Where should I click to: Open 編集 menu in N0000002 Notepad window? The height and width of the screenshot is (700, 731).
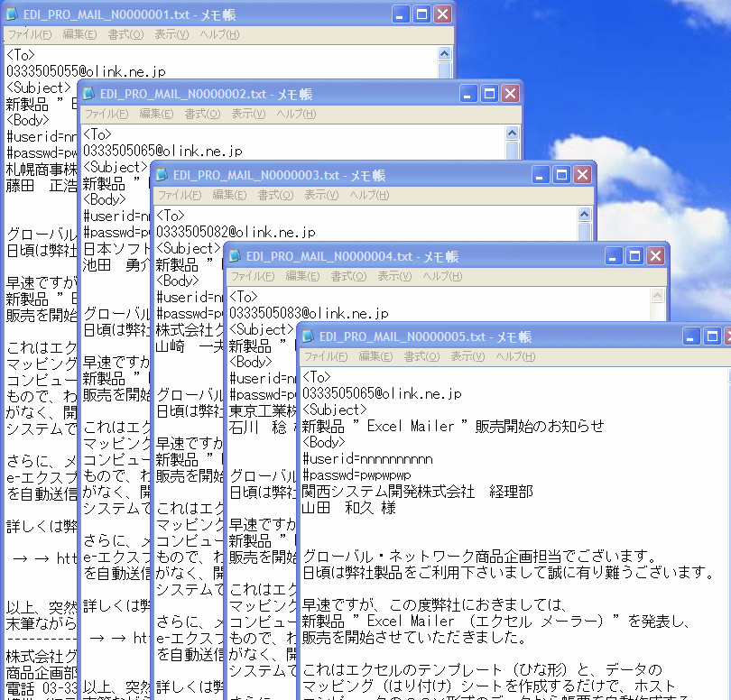click(x=156, y=114)
